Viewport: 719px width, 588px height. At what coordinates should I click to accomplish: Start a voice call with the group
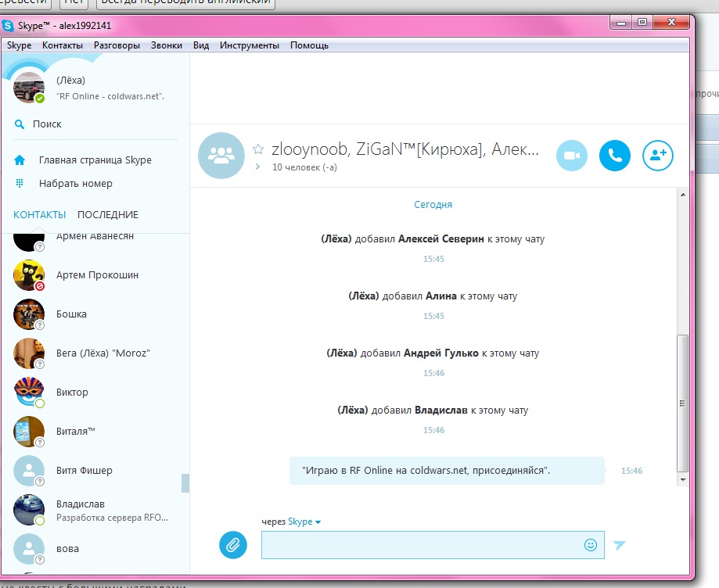coord(614,156)
